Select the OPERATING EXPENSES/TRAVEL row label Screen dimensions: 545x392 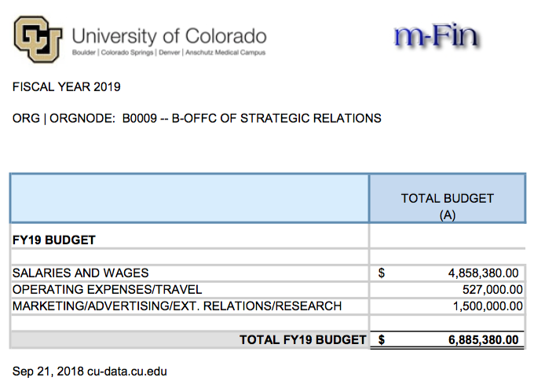click(107, 289)
